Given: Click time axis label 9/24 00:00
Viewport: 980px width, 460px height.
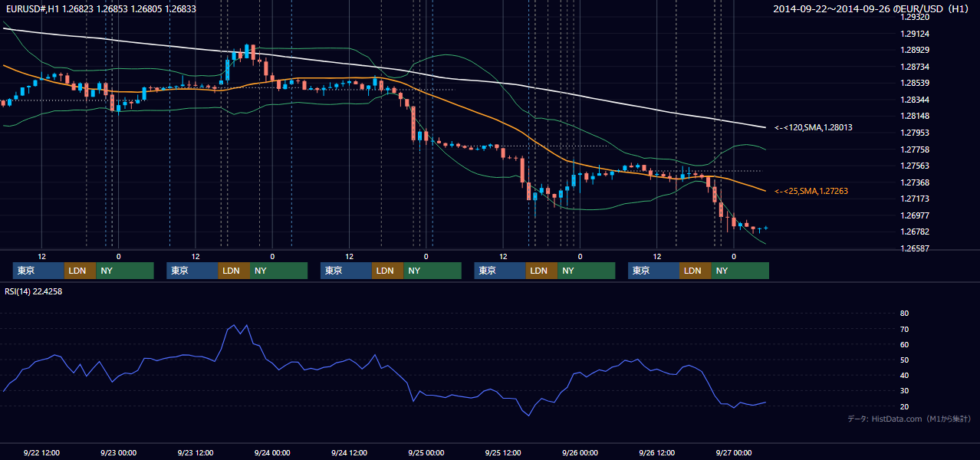Looking at the screenshot, I should click(x=272, y=453).
